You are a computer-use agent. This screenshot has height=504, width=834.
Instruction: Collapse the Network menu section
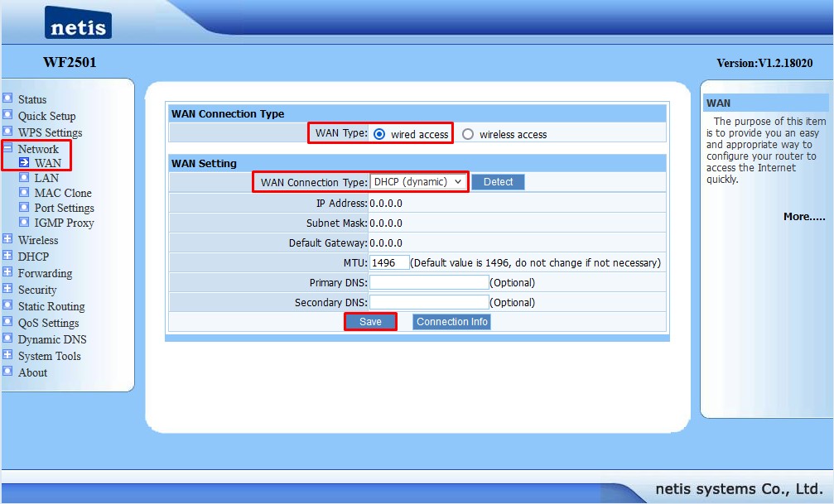(x=7, y=148)
